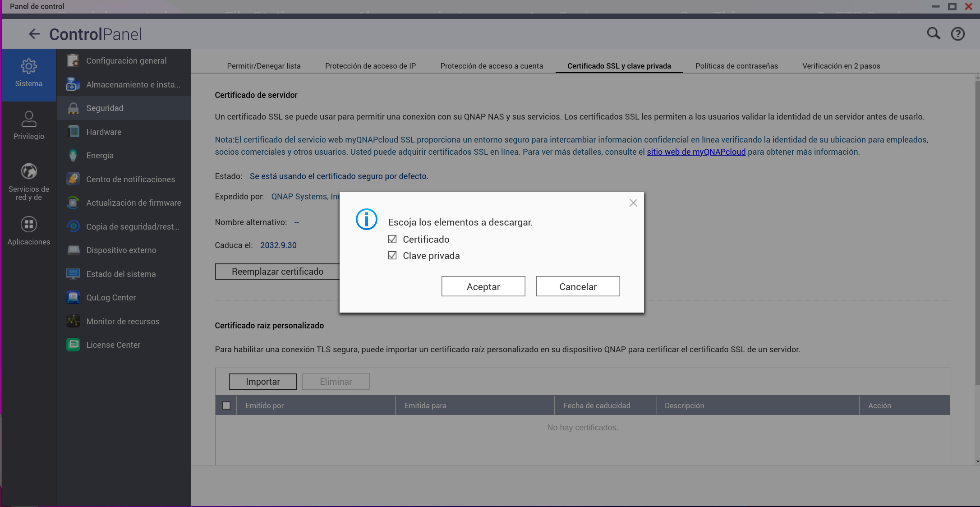Switch to the Verificación en 2 pasos tab
The height and width of the screenshot is (507, 980).
pos(841,66)
